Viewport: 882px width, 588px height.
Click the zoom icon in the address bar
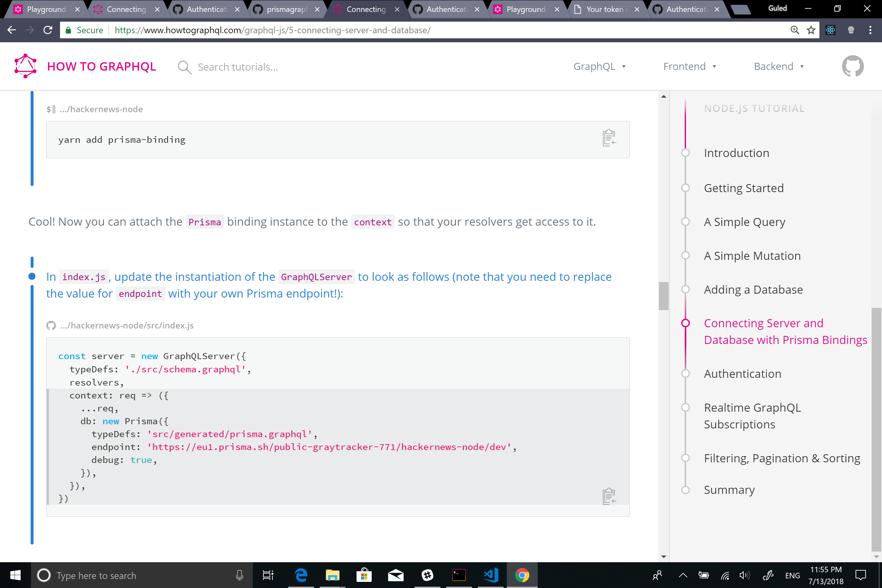point(795,30)
